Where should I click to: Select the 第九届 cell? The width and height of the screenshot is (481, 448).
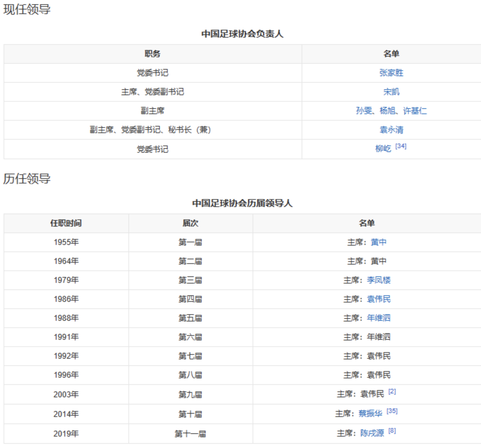click(191, 394)
